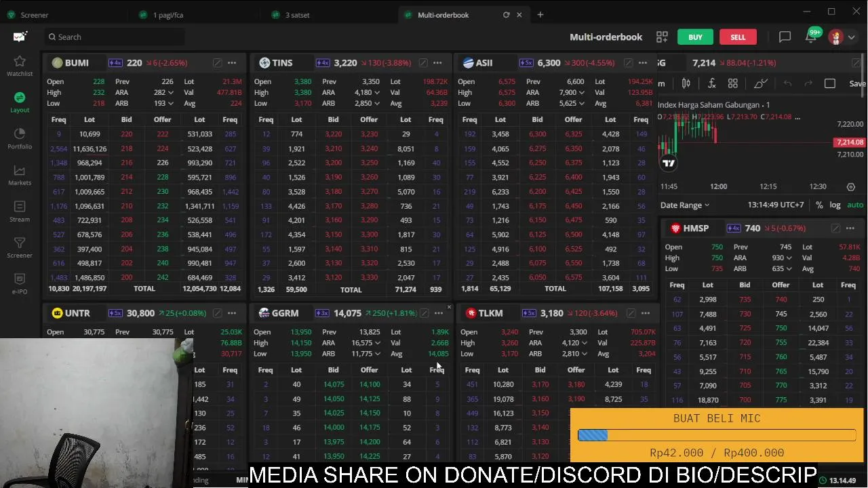Expand the BUMI ARB 193 dropdown
Viewport: 868px width, 488px height.
170,104
